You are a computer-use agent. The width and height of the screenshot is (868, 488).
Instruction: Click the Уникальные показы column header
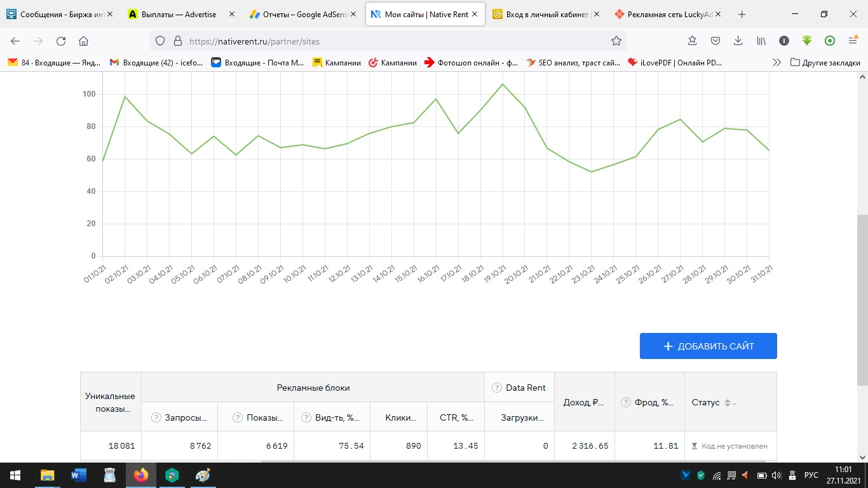pos(111,402)
